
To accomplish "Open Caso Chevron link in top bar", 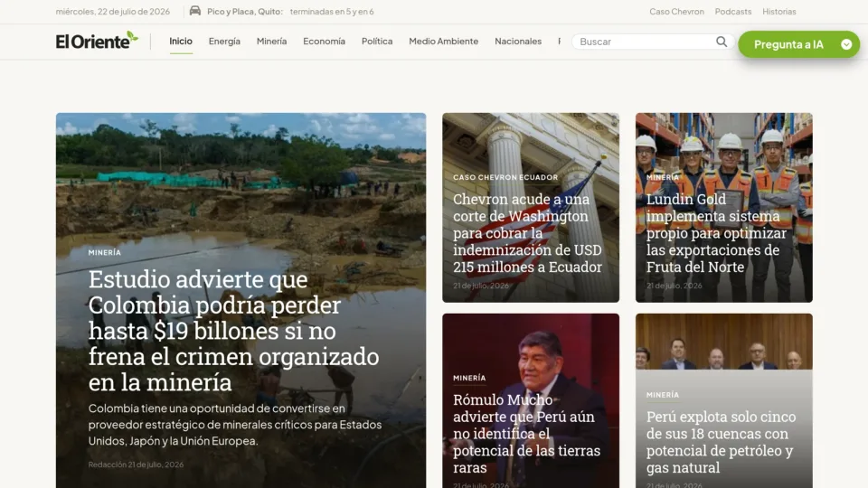I will coord(676,11).
